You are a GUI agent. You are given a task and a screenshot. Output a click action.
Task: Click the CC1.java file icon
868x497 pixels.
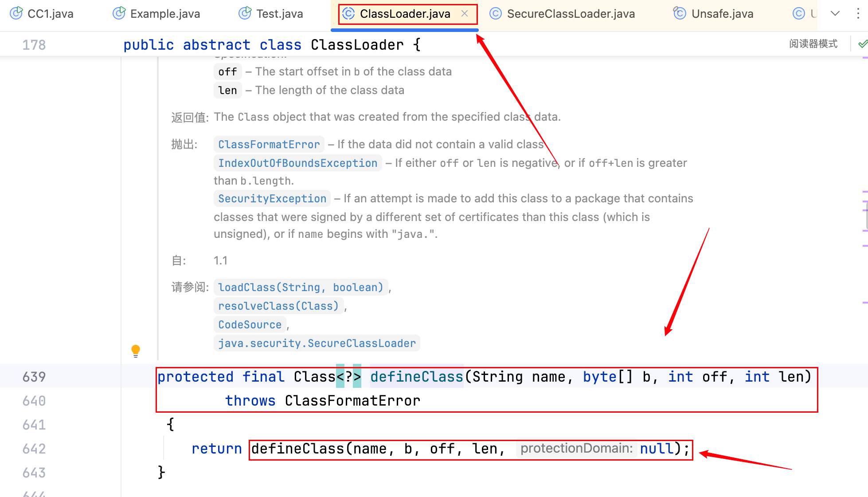(16, 14)
